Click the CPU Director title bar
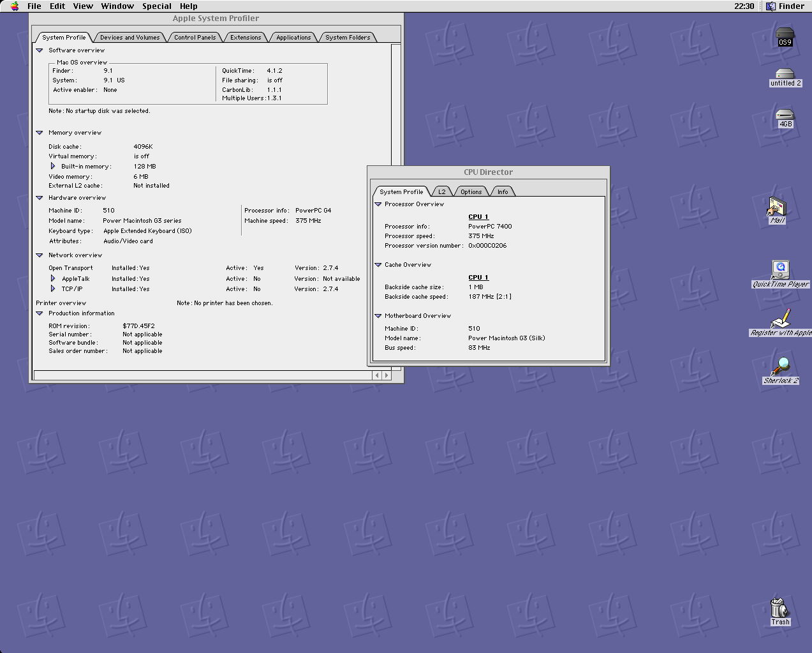The height and width of the screenshot is (653, 812). click(489, 172)
